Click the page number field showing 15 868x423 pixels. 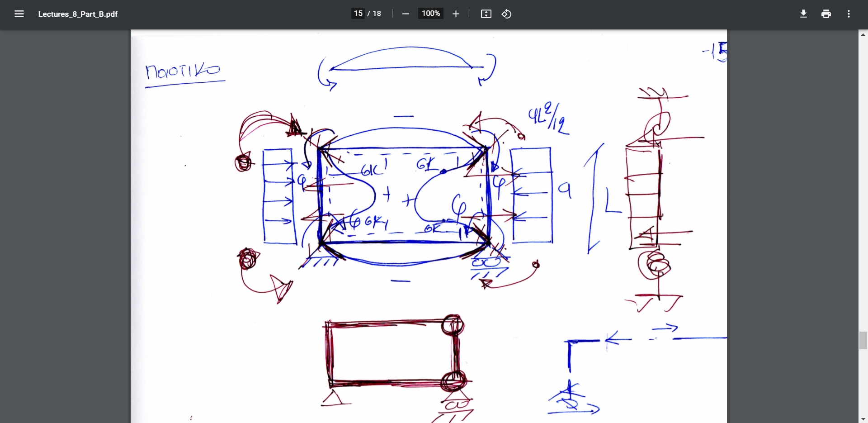(358, 14)
